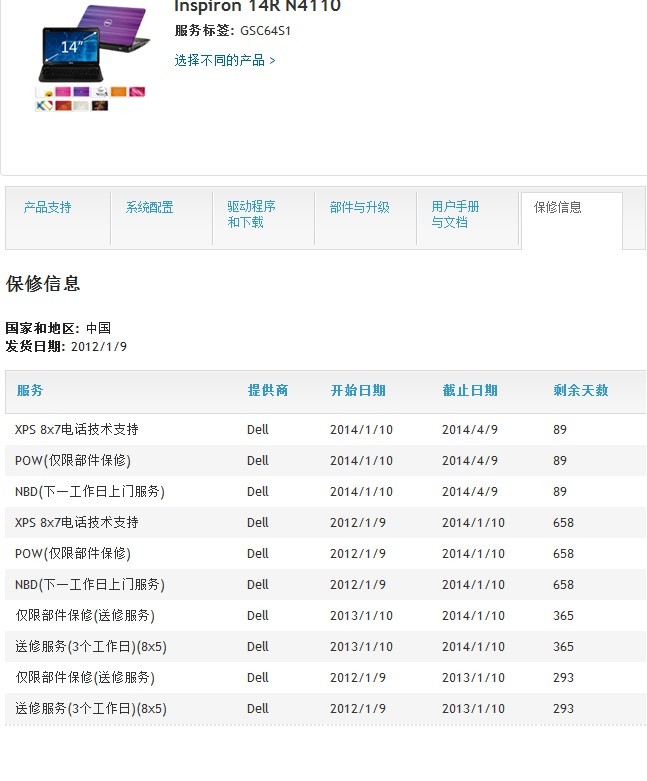Sort the table by the 服务 column header

tap(30, 390)
